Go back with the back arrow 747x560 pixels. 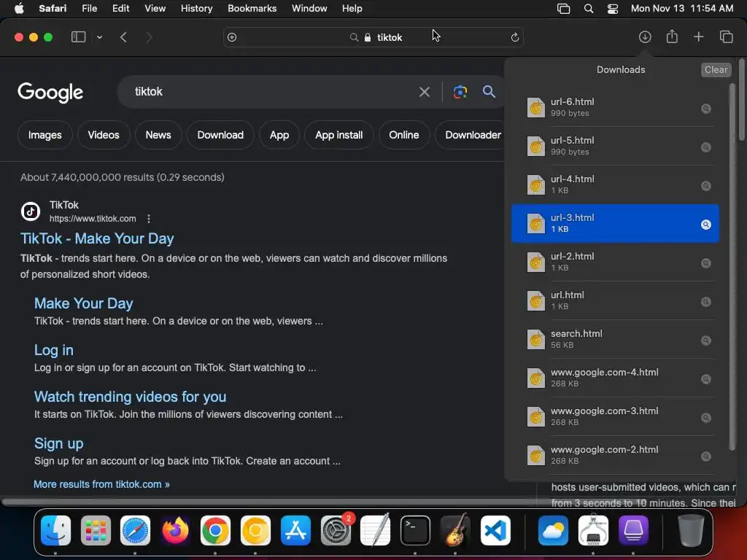[123, 37]
